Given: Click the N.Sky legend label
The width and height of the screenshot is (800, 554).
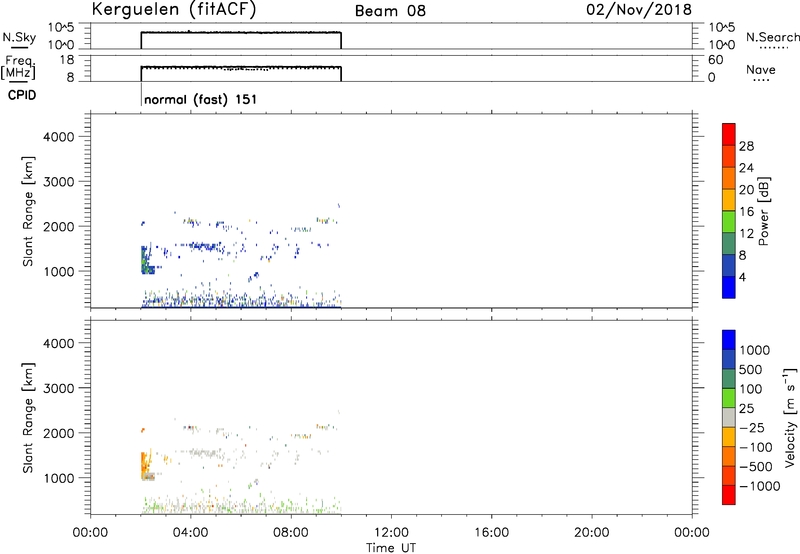Looking at the screenshot, I should 19,37.
